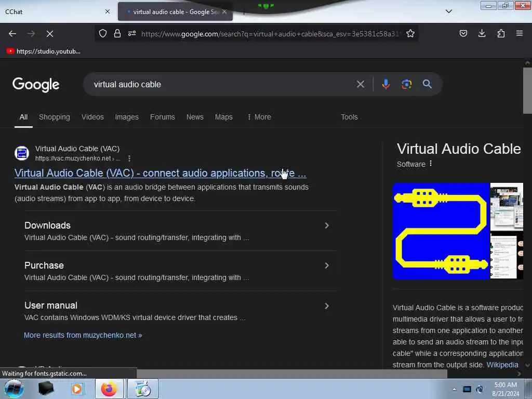532x399 pixels.
Task: Expand the User manual sitelink chevron
Action: tap(327, 306)
